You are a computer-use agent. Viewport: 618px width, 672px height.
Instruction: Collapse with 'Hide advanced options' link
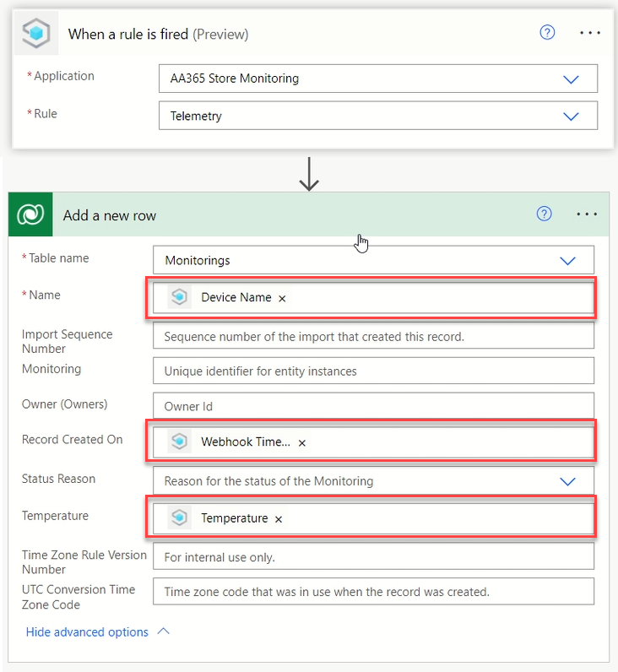tap(87, 632)
